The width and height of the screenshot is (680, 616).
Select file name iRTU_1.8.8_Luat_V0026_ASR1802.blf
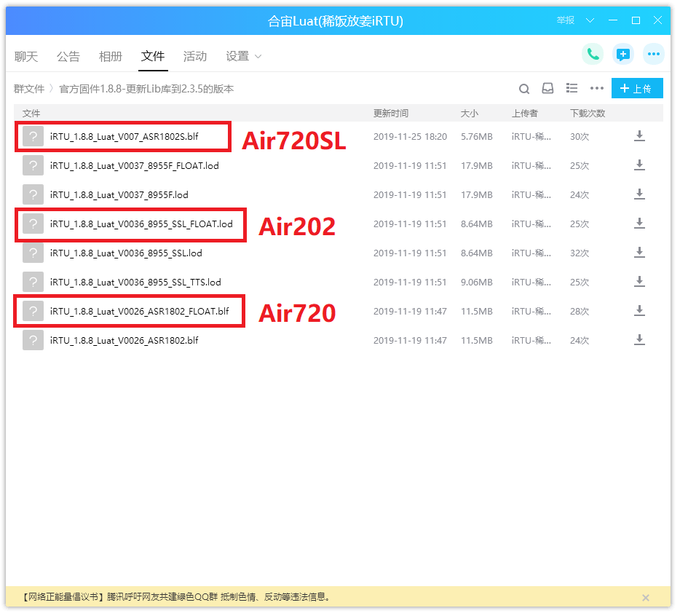coord(124,341)
